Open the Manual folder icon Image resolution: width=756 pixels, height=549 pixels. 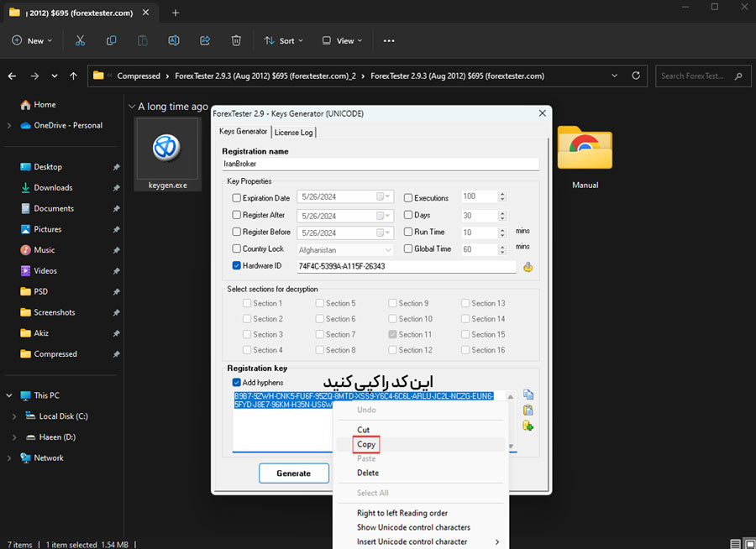click(x=585, y=148)
